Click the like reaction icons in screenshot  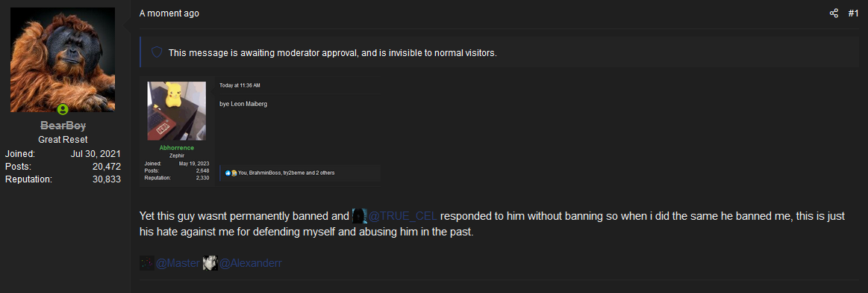[x=231, y=173]
